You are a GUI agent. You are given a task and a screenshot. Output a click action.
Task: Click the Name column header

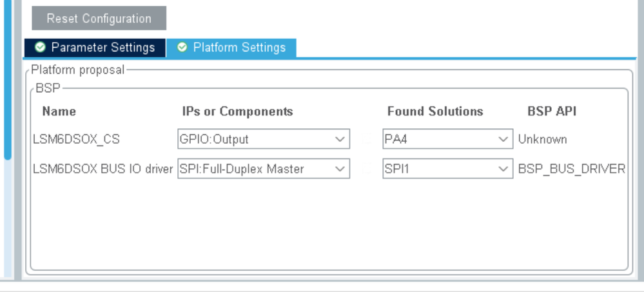point(59,112)
